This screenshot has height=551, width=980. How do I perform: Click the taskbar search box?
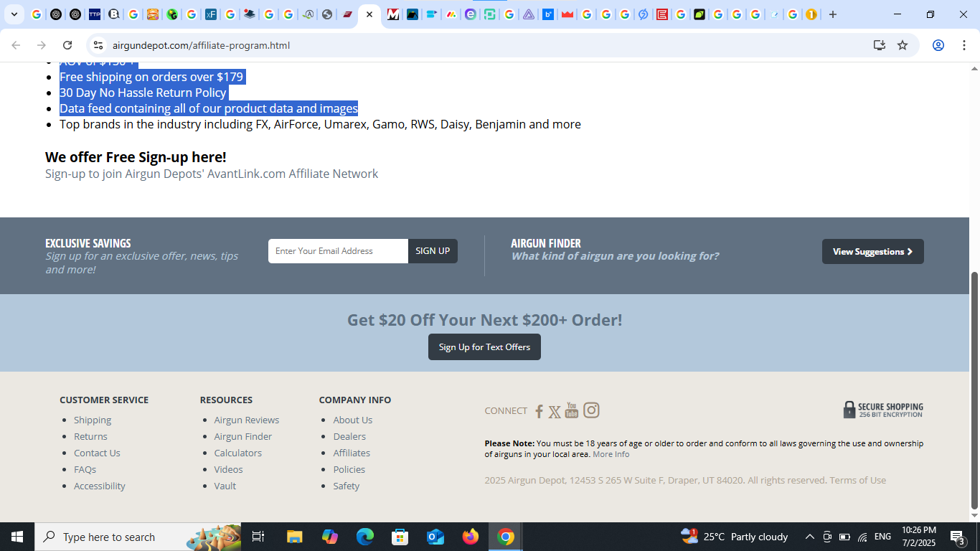(138, 537)
